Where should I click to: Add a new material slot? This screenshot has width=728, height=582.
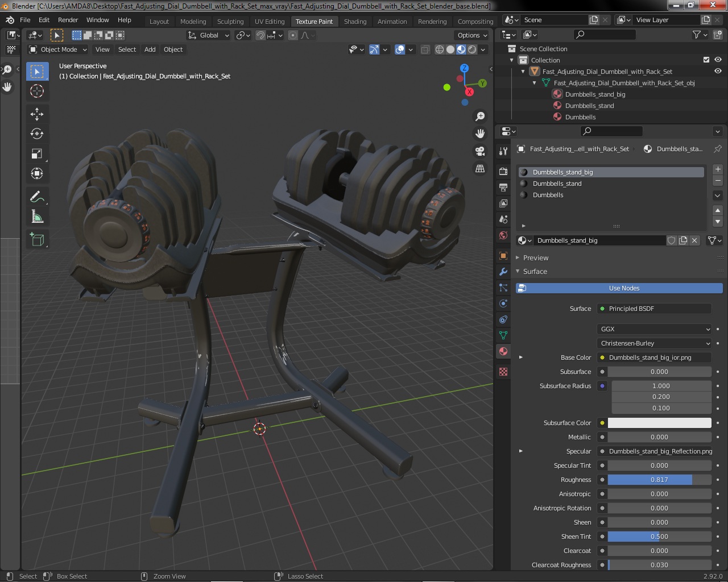click(x=718, y=169)
